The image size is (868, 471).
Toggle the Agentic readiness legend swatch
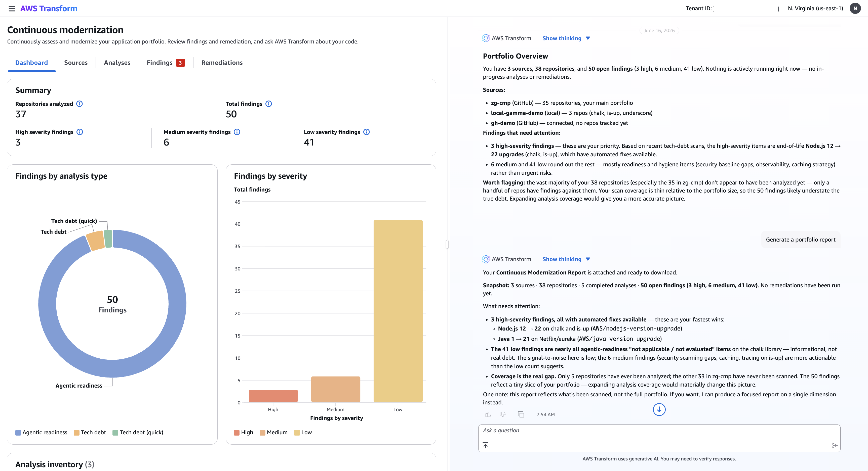18,433
